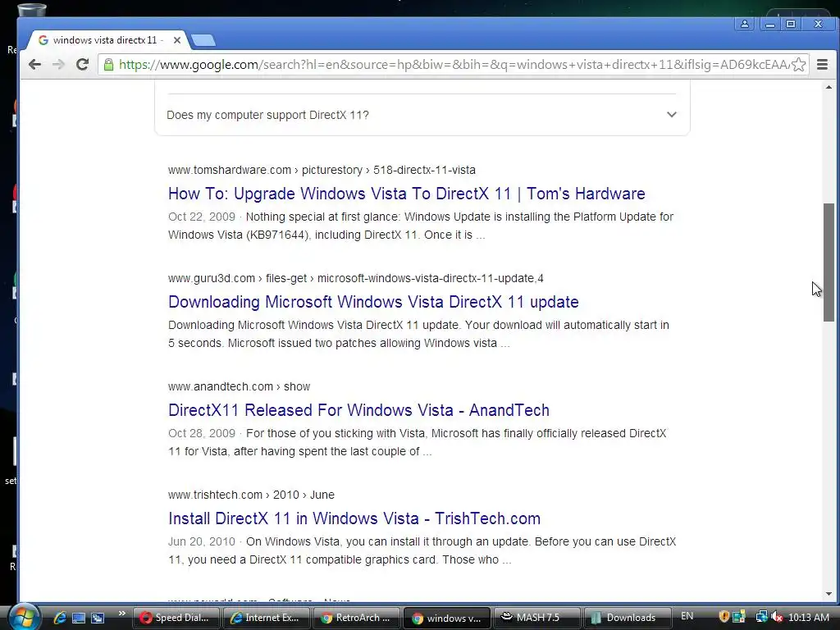Click the page scrollbar thumb
Image resolution: width=840 pixels, height=630 pixels.
(829, 262)
